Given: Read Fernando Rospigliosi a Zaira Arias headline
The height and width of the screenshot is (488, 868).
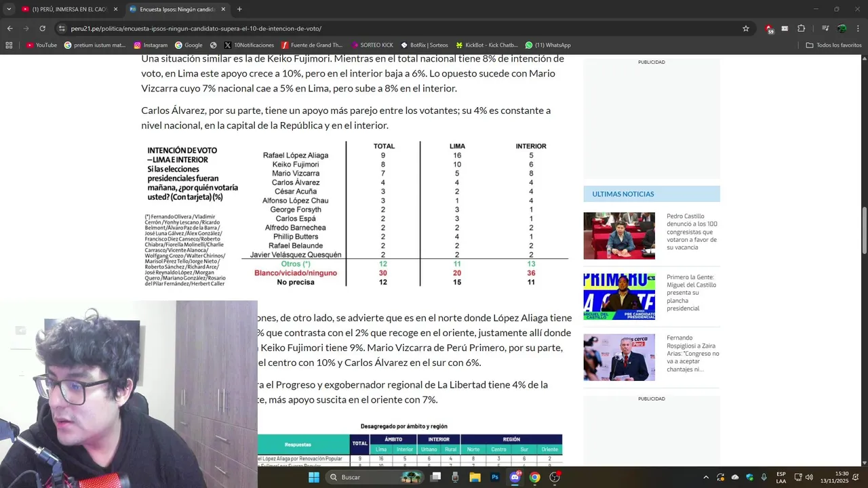Looking at the screenshot, I should 692,354.
